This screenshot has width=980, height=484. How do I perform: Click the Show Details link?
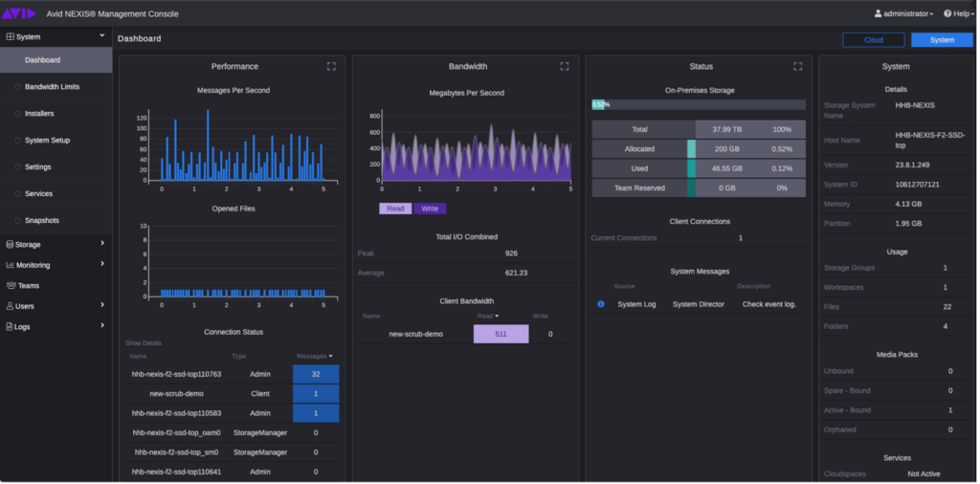point(144,342)
